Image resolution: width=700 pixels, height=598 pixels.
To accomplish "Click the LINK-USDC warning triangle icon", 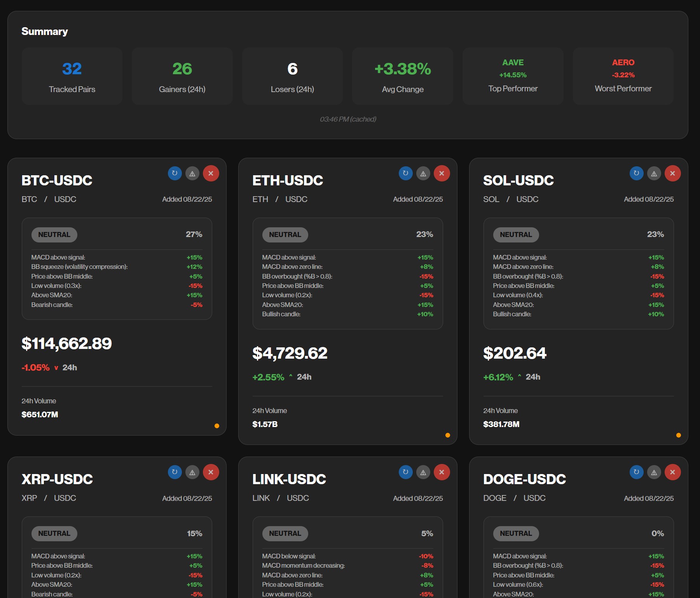I will tap(423, 472).
